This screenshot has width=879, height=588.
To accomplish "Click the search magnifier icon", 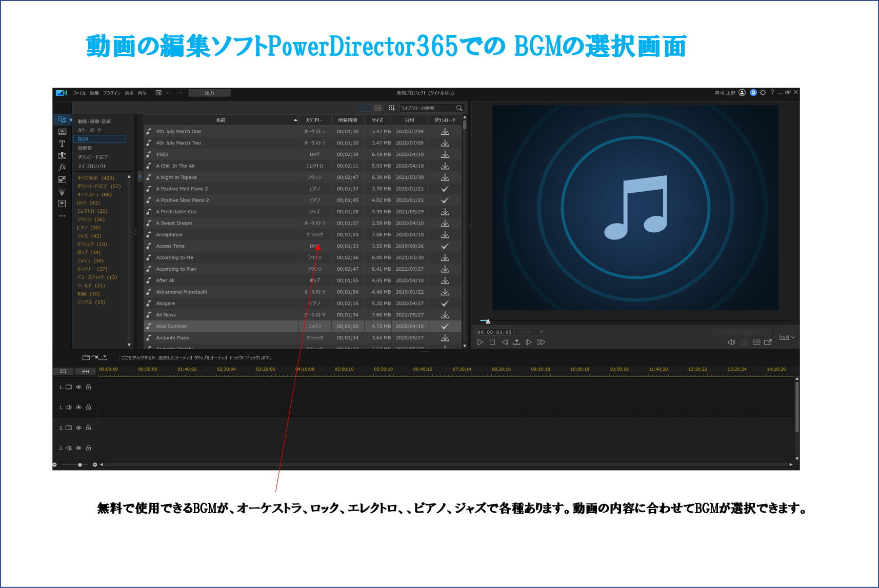I will point(459,108).
